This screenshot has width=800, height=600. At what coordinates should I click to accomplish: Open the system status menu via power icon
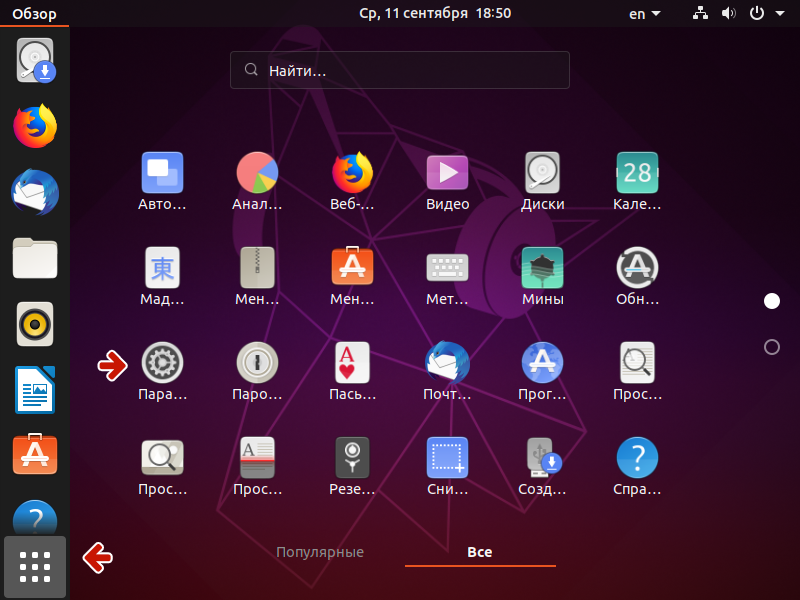(755, 13)
